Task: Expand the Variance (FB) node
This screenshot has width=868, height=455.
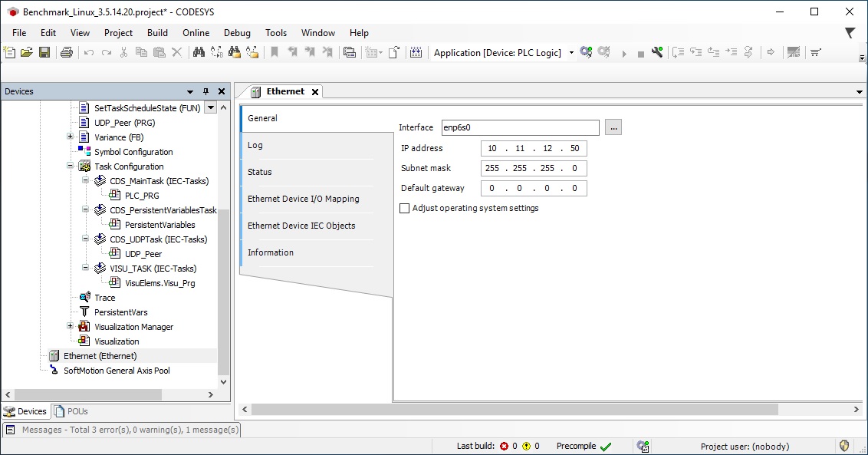Action: (x=71, y=137)
